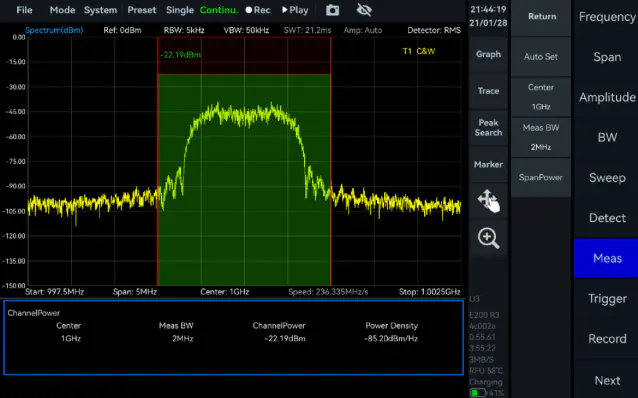Screen dimensions: 638x398
Task: Click the T1 C&W trace label
Action: [x=419, y=51]
